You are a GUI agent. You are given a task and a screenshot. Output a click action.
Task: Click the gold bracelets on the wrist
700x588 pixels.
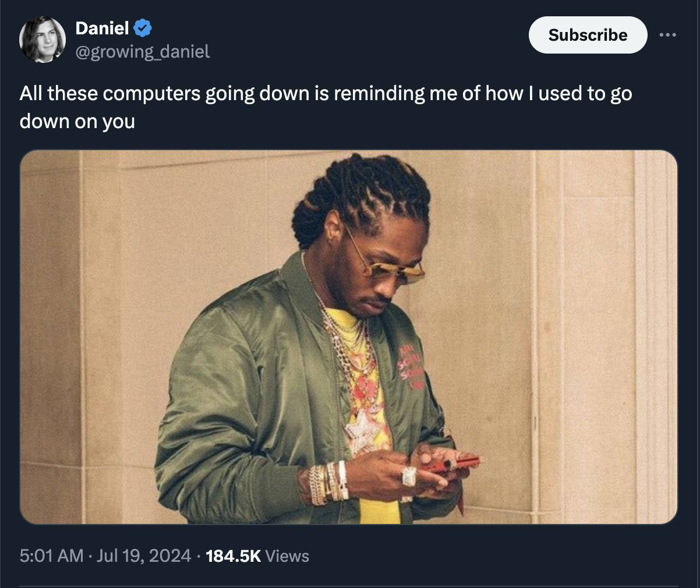(x=328, y=483)
